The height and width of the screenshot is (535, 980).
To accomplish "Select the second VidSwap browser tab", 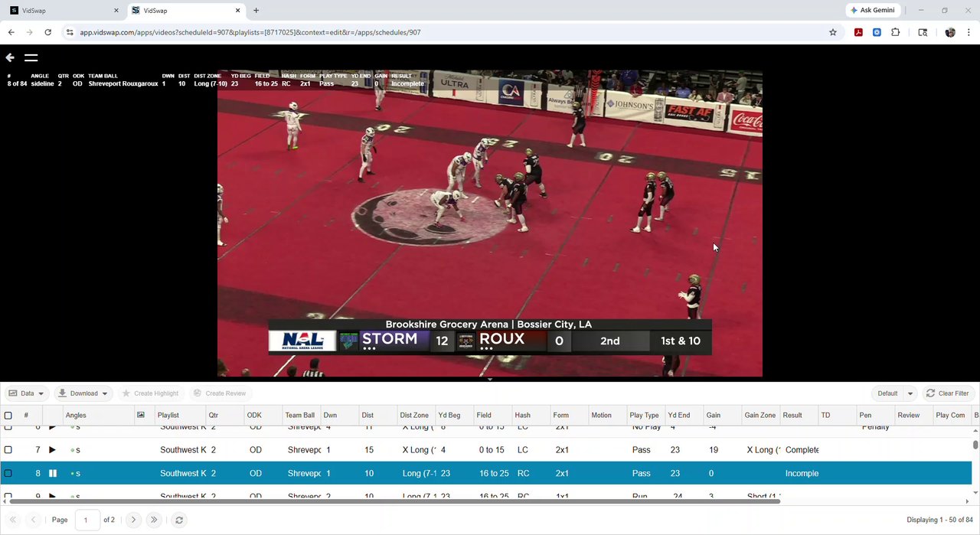I will (x=185, y=11).
